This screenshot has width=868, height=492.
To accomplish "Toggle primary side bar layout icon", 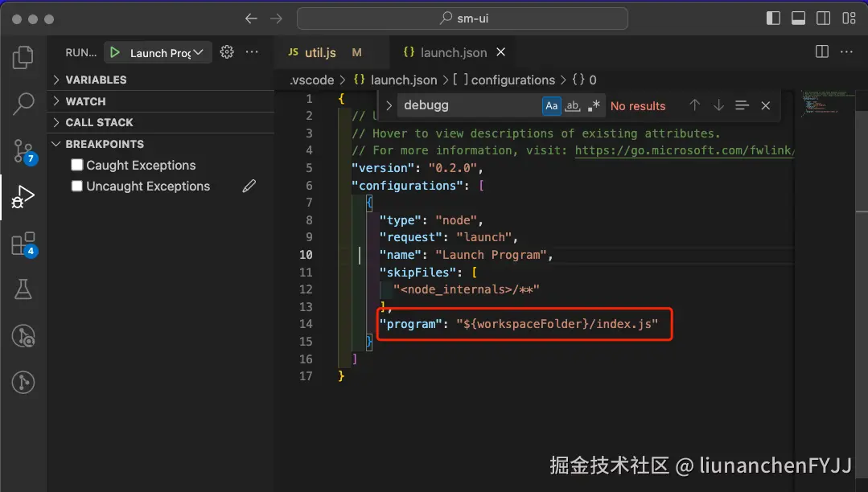I will [x=773, y=18].
